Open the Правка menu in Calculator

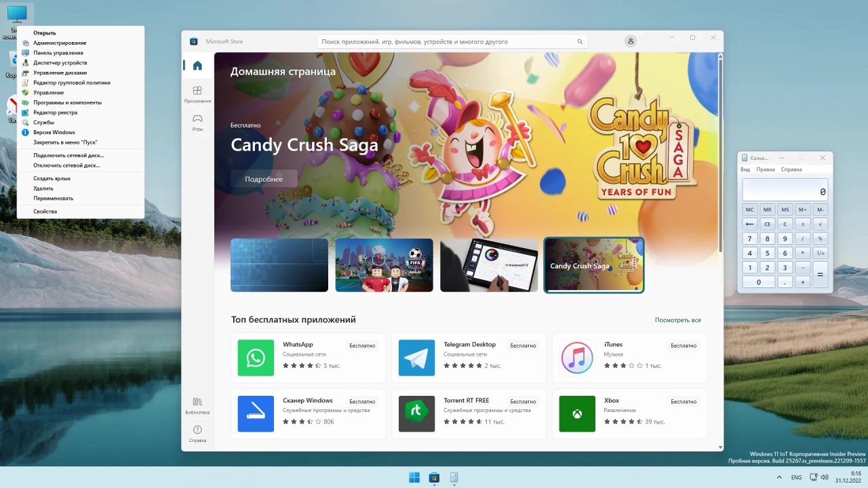765,169
